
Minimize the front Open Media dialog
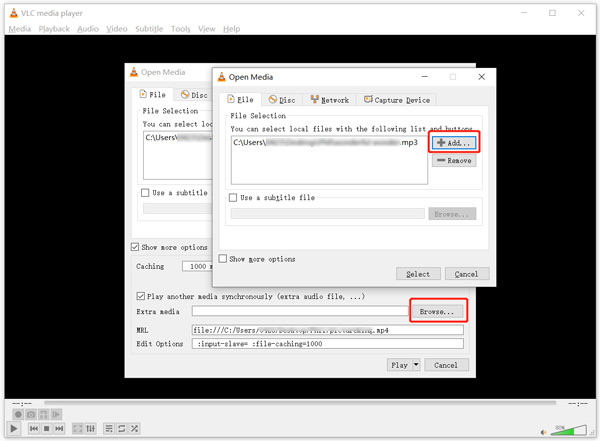pyautogui.click(x=425, y=77)
